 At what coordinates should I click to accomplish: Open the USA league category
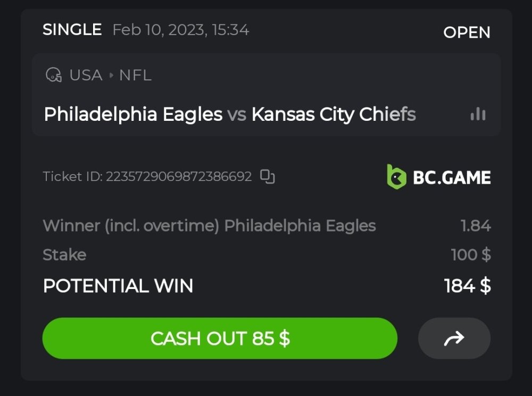[86, 75]
